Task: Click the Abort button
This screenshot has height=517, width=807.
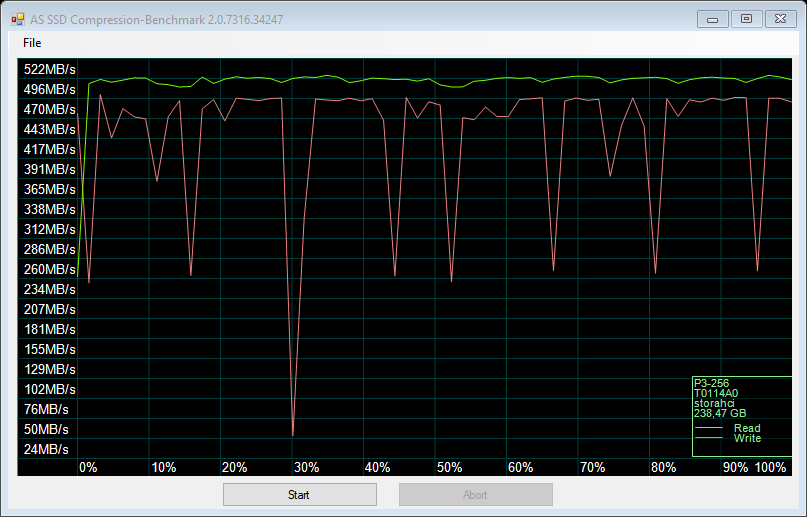Action: click(x=475, y=494)
